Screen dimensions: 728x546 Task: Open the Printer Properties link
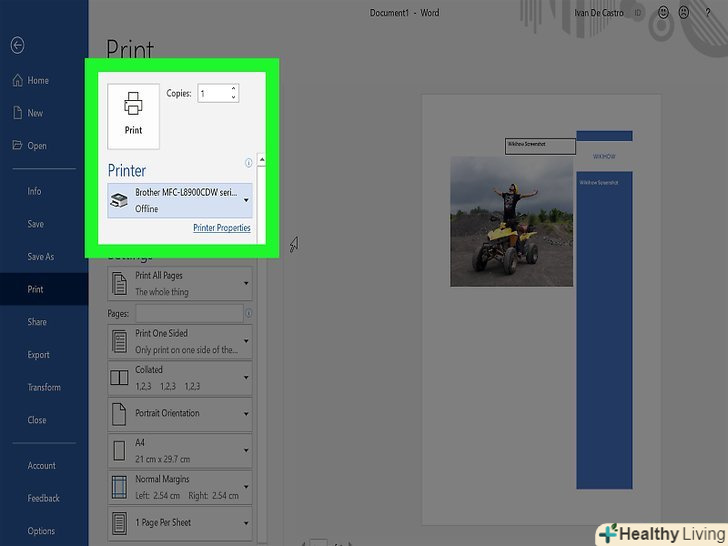click(222, 228)
